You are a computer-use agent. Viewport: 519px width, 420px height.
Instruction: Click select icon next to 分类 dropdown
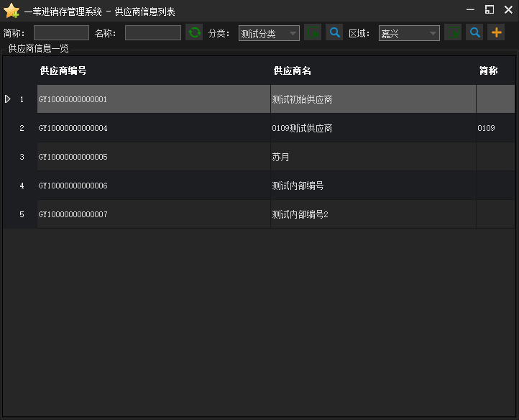[313, 32]
